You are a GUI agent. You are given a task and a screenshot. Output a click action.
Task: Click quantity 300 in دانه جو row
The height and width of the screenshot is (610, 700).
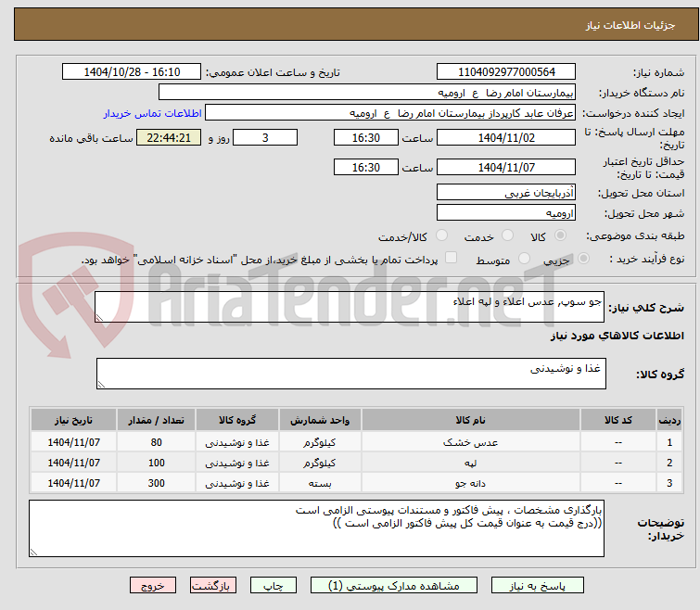(157, 483)
